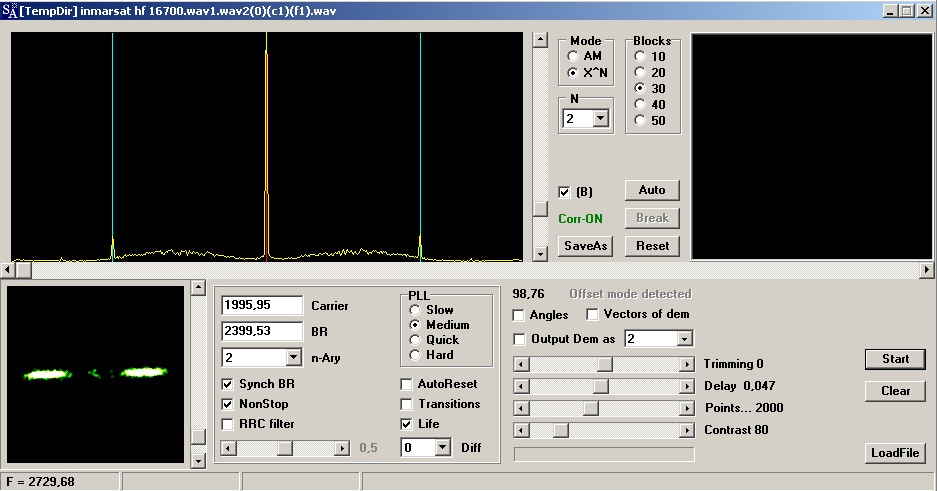This screenshot has width=937, height=491.
Task: Click the SA application title bar icon
Action: 9,10
